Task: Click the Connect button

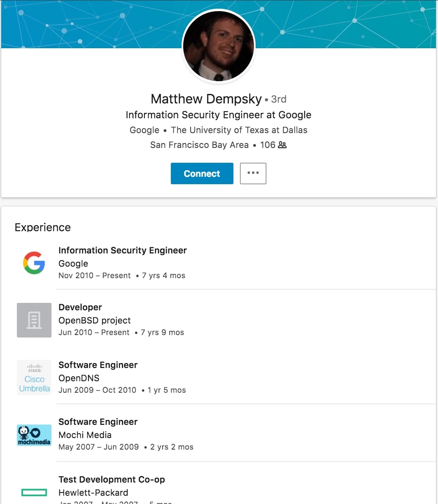Action: click(202, 173)
